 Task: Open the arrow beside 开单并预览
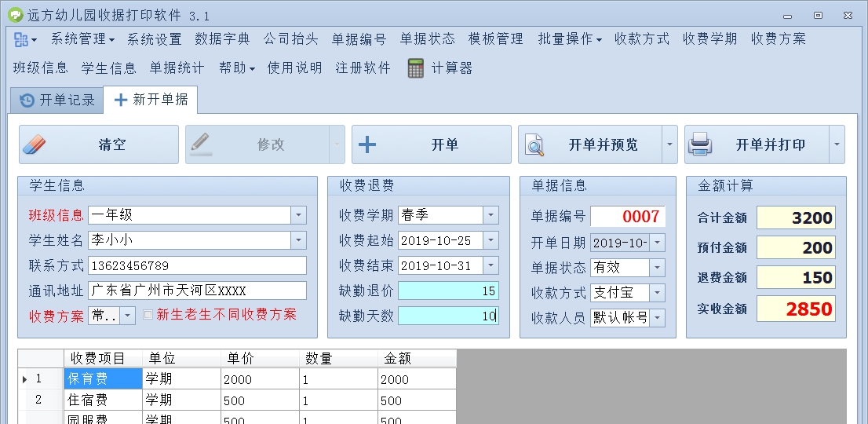click(669, 144)
